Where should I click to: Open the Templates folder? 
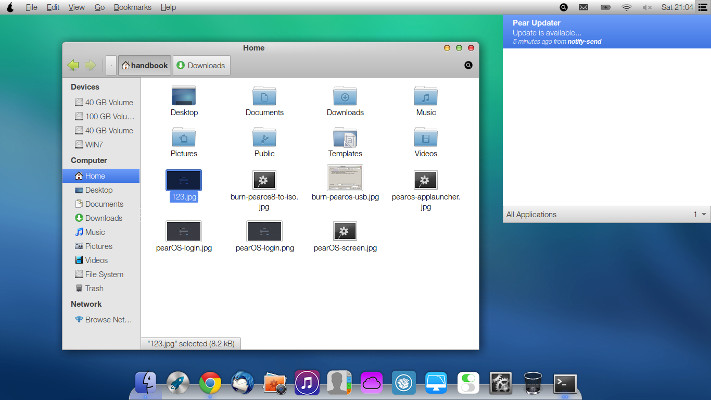(344, 138)
